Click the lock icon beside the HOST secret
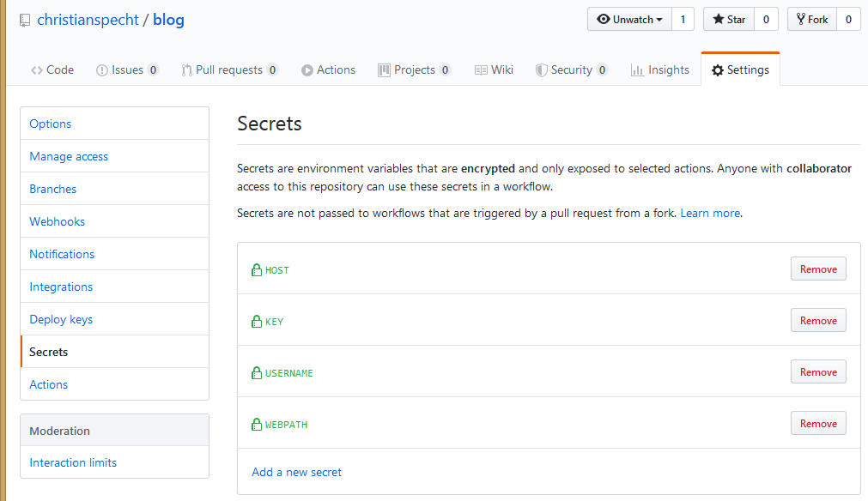Screen dimensions: 868x501 point(256,269)
